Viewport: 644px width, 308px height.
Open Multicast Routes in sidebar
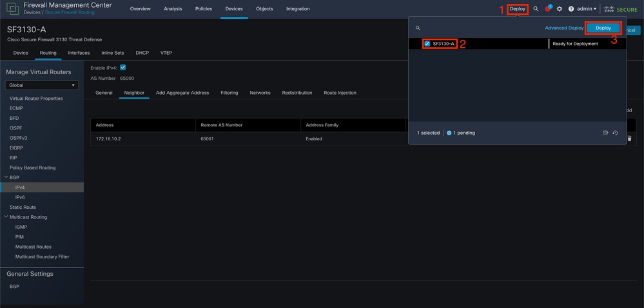click(34, 247)
